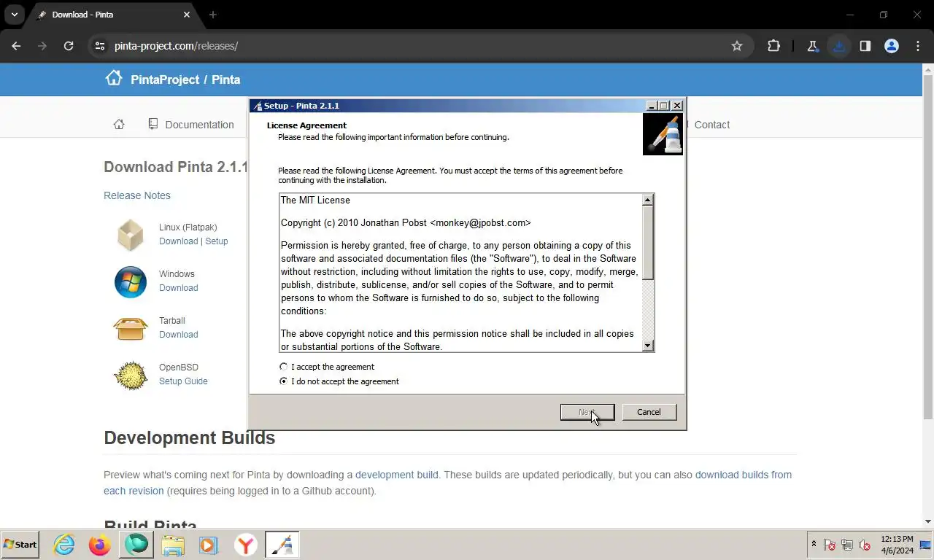Open the Release Notes link
The height and width of the screenshot is (560, 934).
coord(137,195)
